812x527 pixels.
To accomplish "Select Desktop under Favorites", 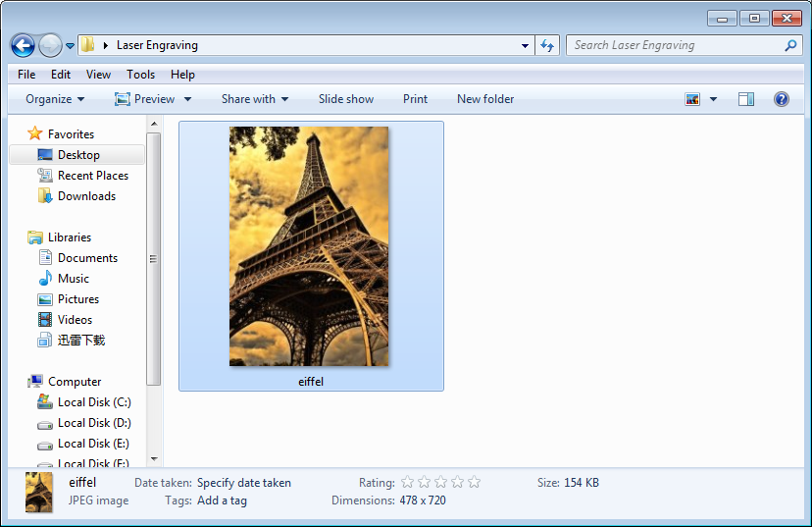I will point(77,155).
